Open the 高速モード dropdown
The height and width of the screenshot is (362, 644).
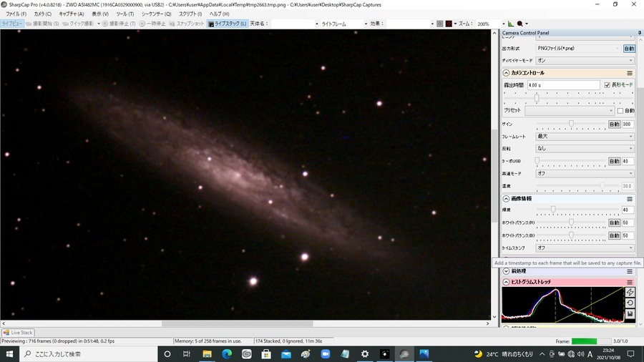[x=585, y=174]
